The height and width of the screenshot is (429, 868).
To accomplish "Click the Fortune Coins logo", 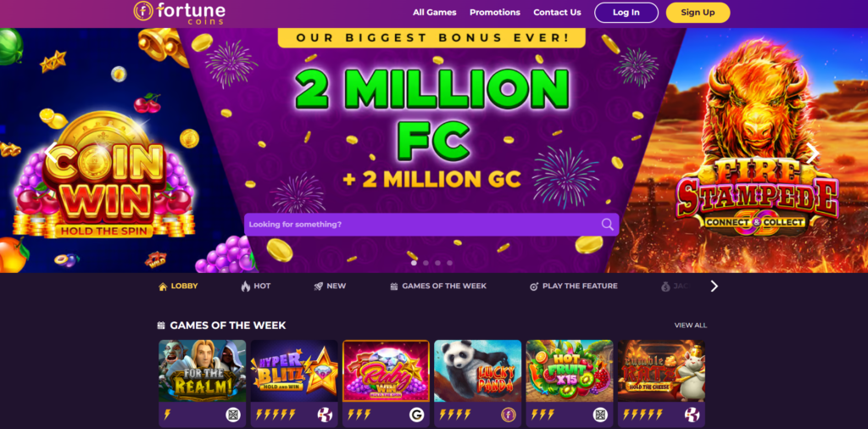I will [180, 12].
